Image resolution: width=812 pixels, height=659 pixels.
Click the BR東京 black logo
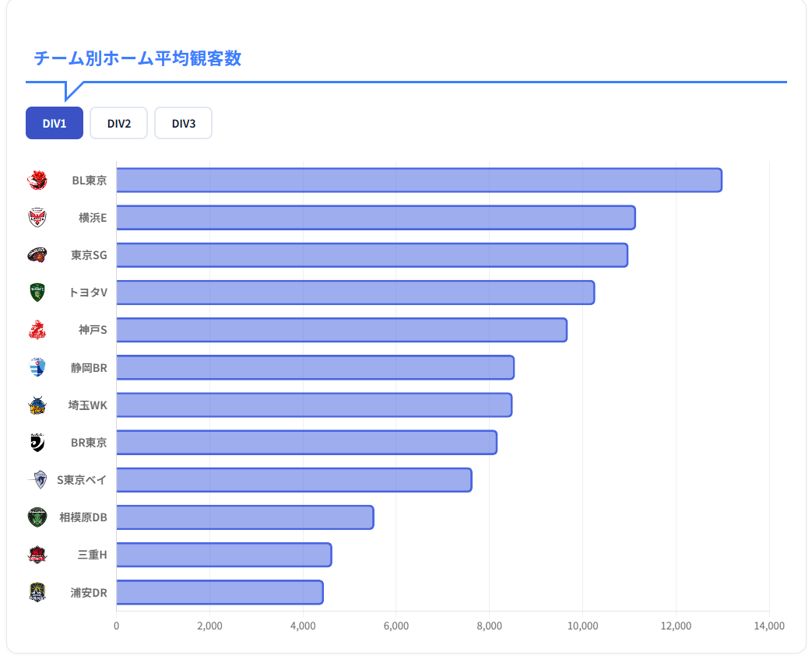point(37,442)
